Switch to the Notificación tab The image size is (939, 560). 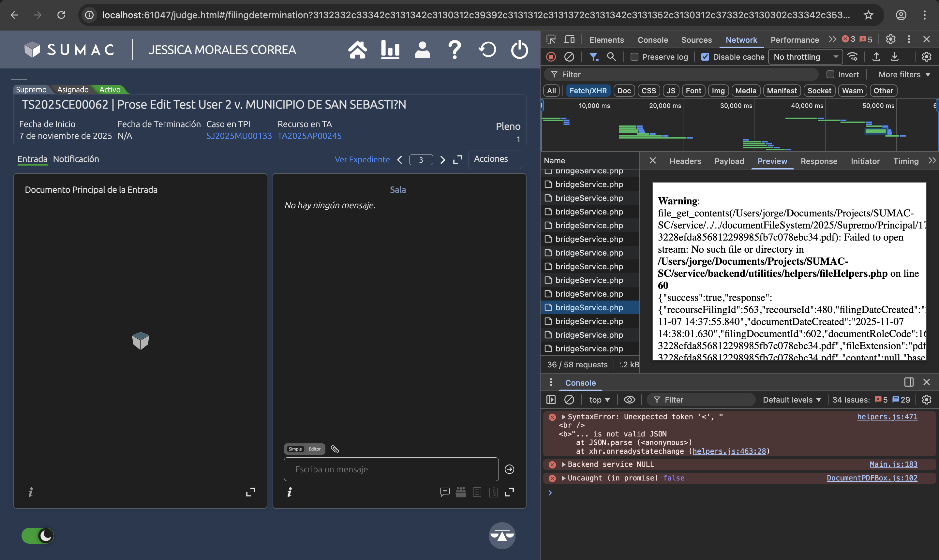click(x=76, y=159)
